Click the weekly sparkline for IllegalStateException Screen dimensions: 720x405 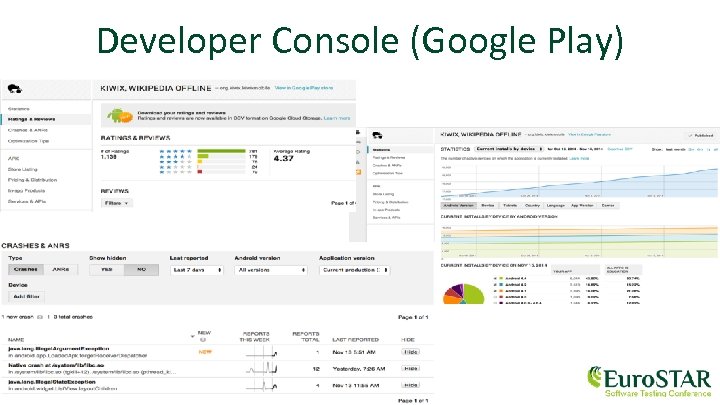coord(261,385)
